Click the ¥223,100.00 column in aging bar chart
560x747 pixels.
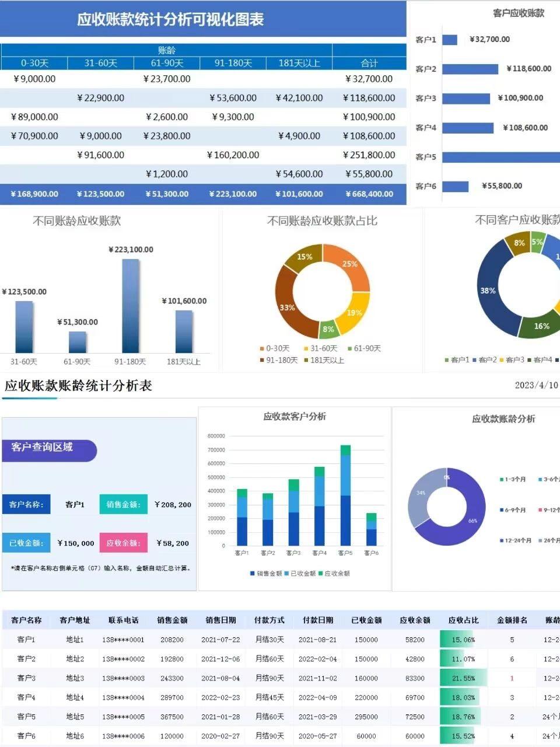[131, 306]
